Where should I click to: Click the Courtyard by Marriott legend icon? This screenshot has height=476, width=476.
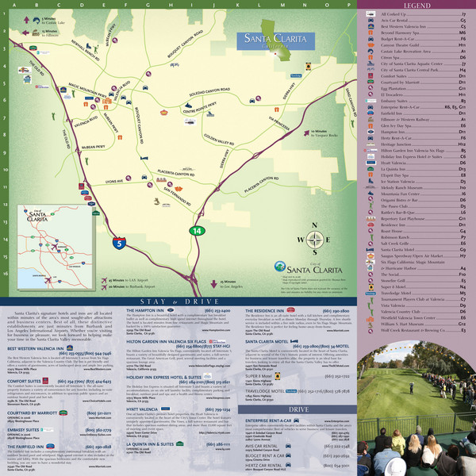(370, 82)
